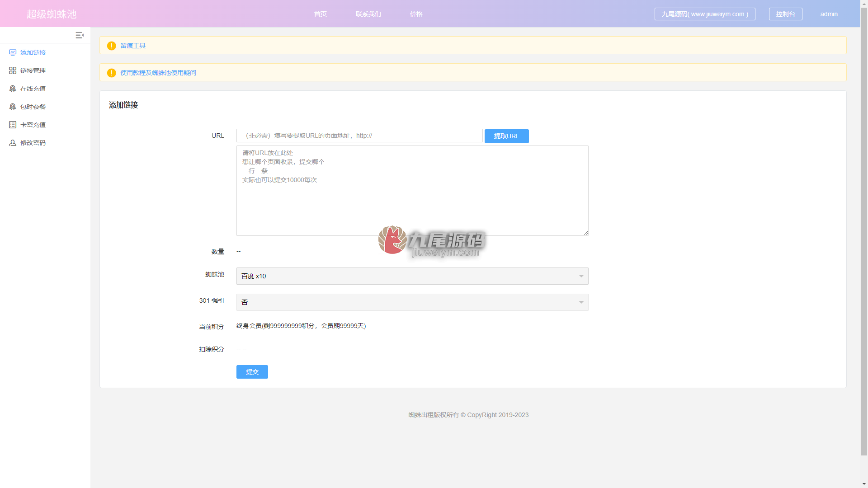
Task: Click the 链接管理 grid icon in sidebar
Action: tap(13, 70)
